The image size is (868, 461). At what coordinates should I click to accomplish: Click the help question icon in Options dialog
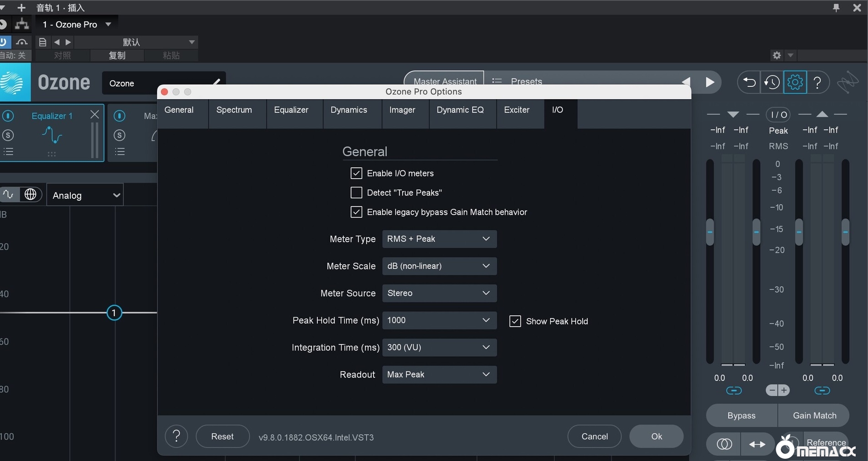176,437
